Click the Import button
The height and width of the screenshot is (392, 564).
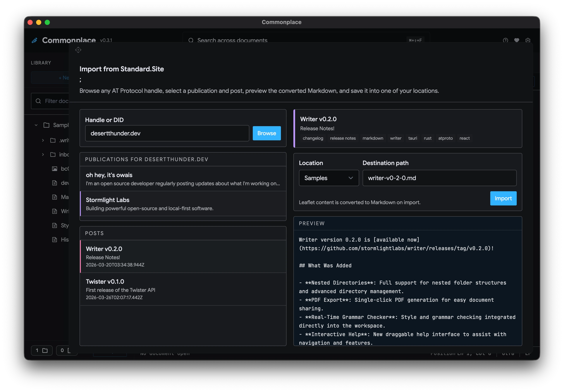503,198
